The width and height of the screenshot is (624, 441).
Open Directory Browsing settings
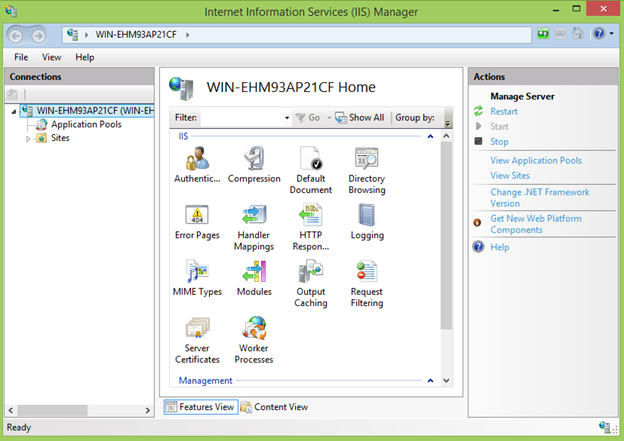point(367,170)
